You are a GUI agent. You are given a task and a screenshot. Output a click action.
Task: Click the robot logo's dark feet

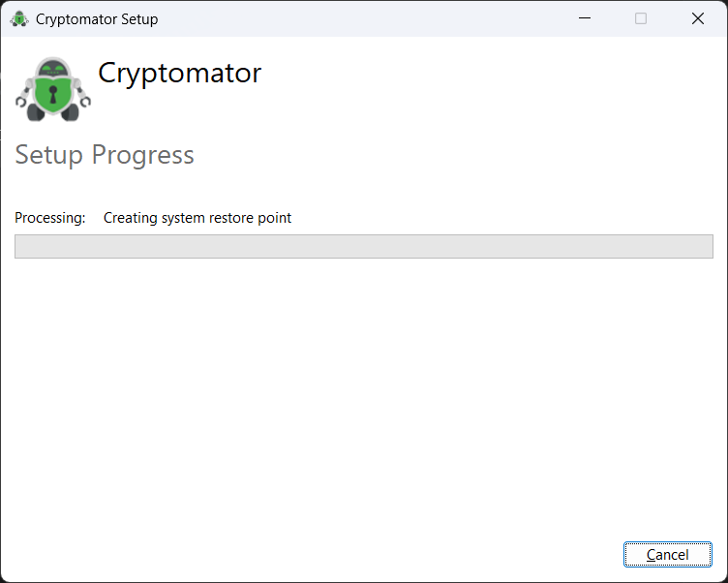[x=37, y=113]
